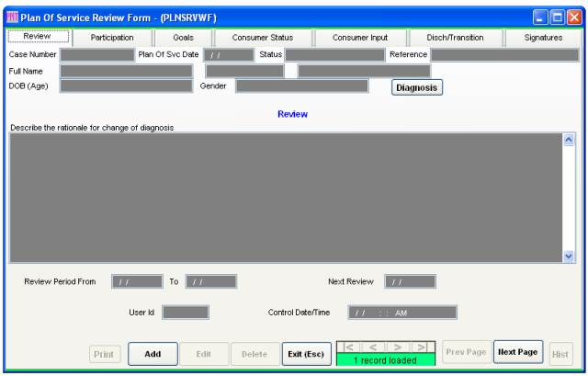This screenshot has height=376, width=588.
Task: Go to the next record arrow
Action: tap(397, 347)
